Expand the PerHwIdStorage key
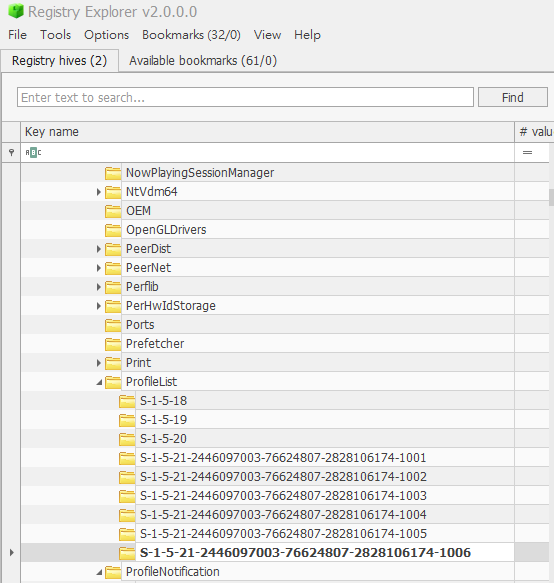The image size is (554, 583). click(x=99, y=306)
